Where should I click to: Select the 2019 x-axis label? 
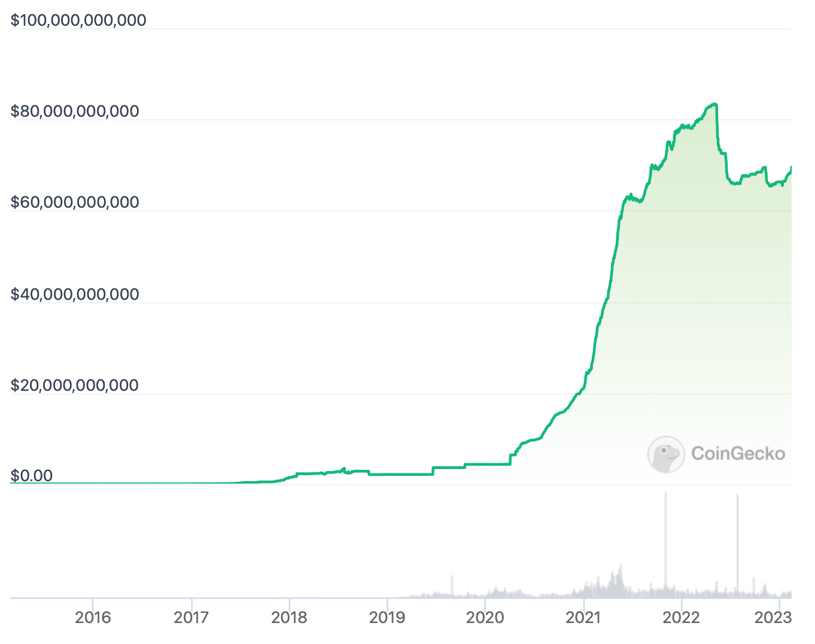click(387, 617)
